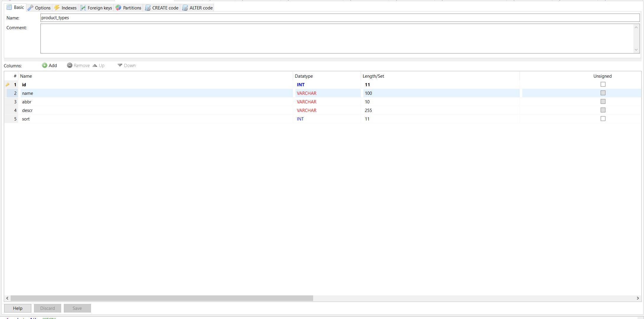Click the Foreign keys wrench icon
Screen dimensions: 644x319
coord(83,8)
